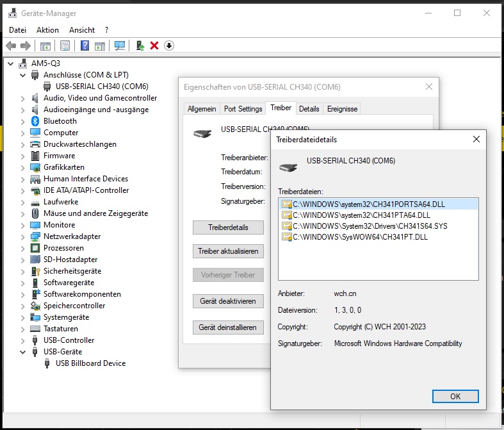Click the Treiber aktualisieren button
Viewport: 504px width, 430px height.
[x=228, y=251]
